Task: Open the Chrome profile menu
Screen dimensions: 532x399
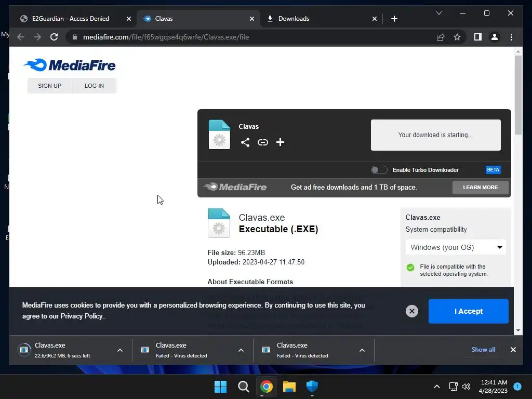Action: [x=495, y=37]
